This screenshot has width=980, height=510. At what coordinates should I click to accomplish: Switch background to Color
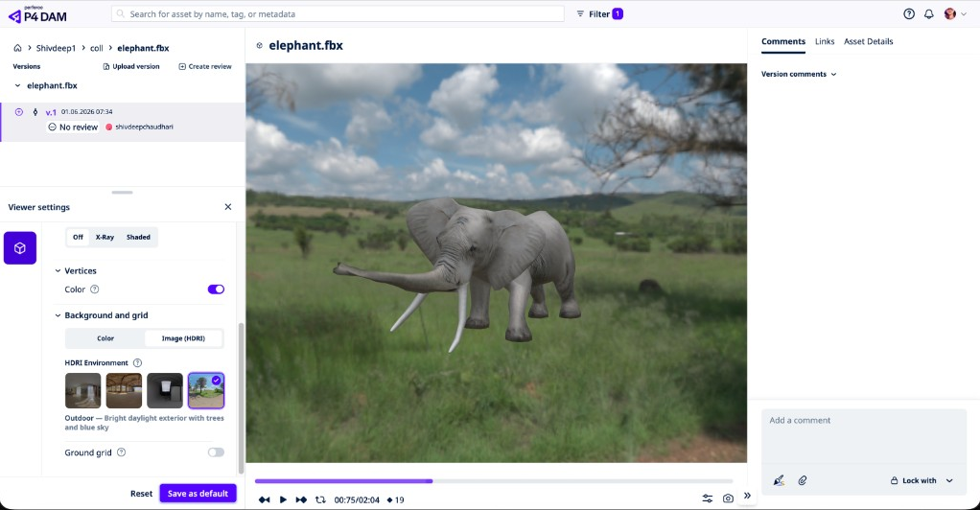[x=105, y=338]
